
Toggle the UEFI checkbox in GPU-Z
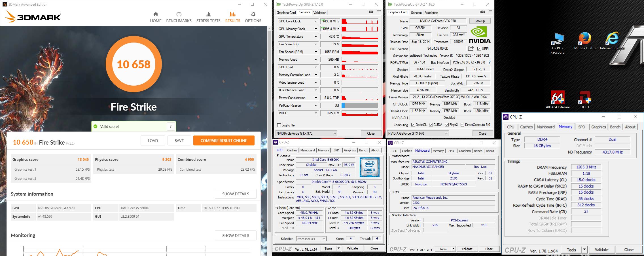pos(479,49)
